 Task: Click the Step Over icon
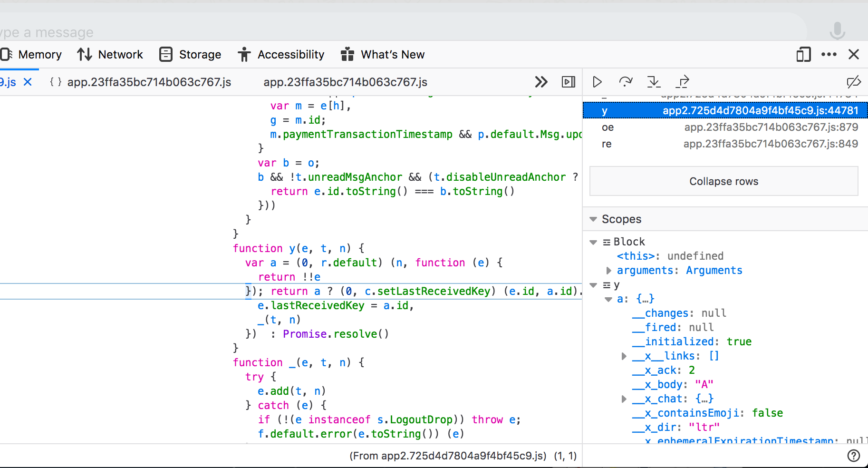[x=626, y=82]
